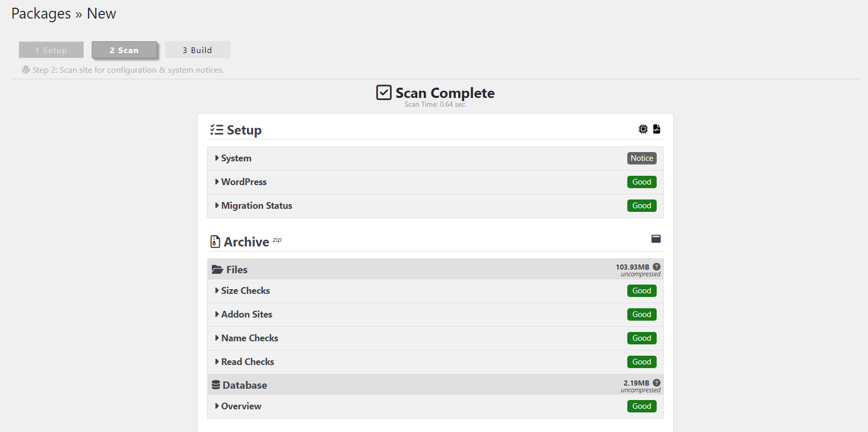This screenshot has height=432, width=868.
Task: Open the scan log file icon
Action: (x=657, y=129)
